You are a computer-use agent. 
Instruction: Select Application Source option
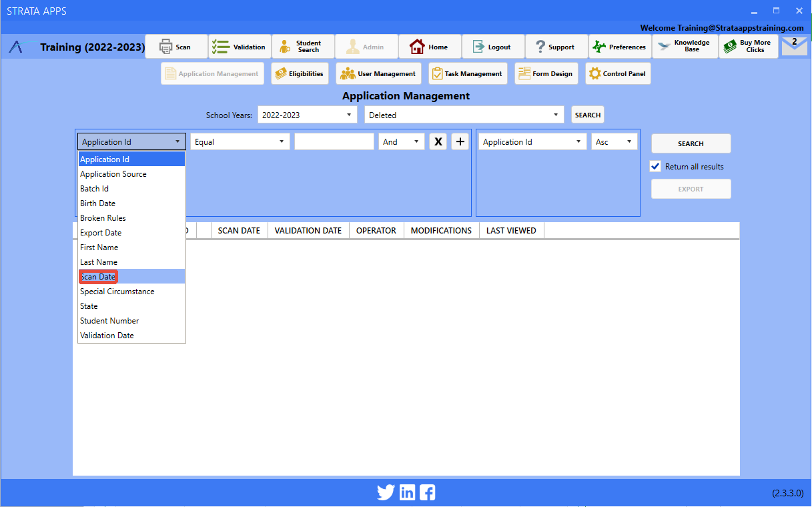pyautogui.click(x=131, y=174)
